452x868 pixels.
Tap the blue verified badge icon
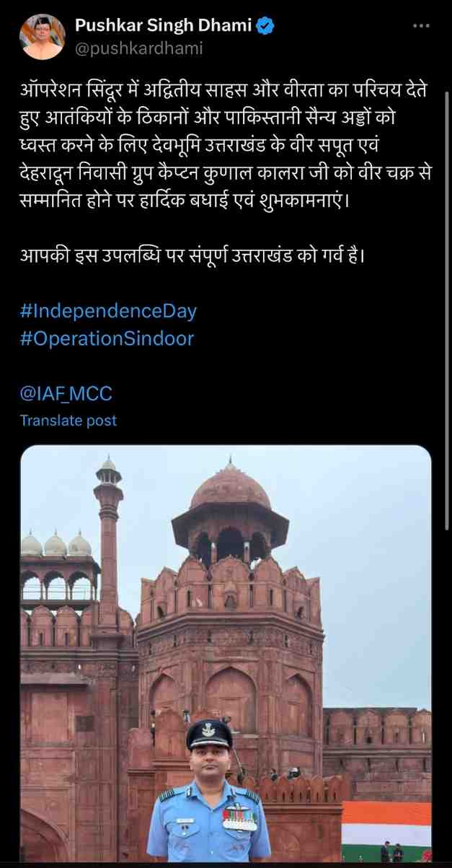[265, 27]
